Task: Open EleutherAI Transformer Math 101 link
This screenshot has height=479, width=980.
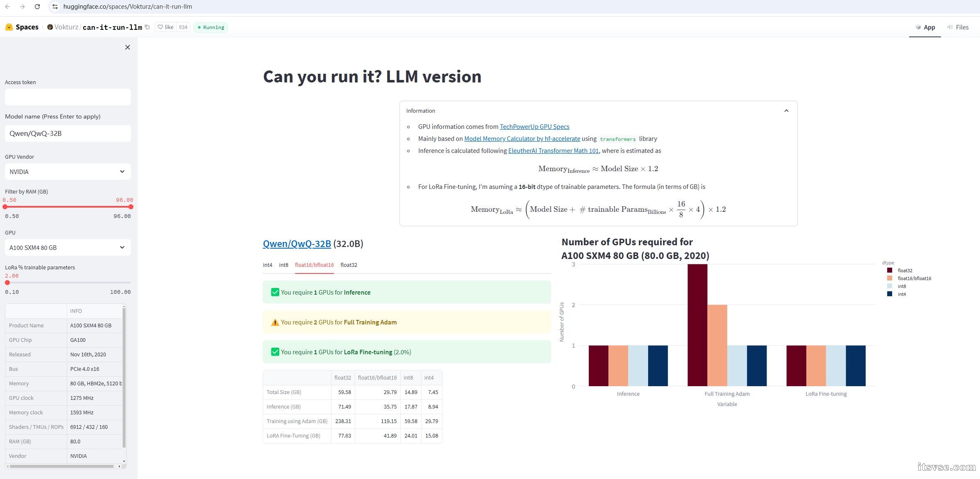Action: click(554, 151)
